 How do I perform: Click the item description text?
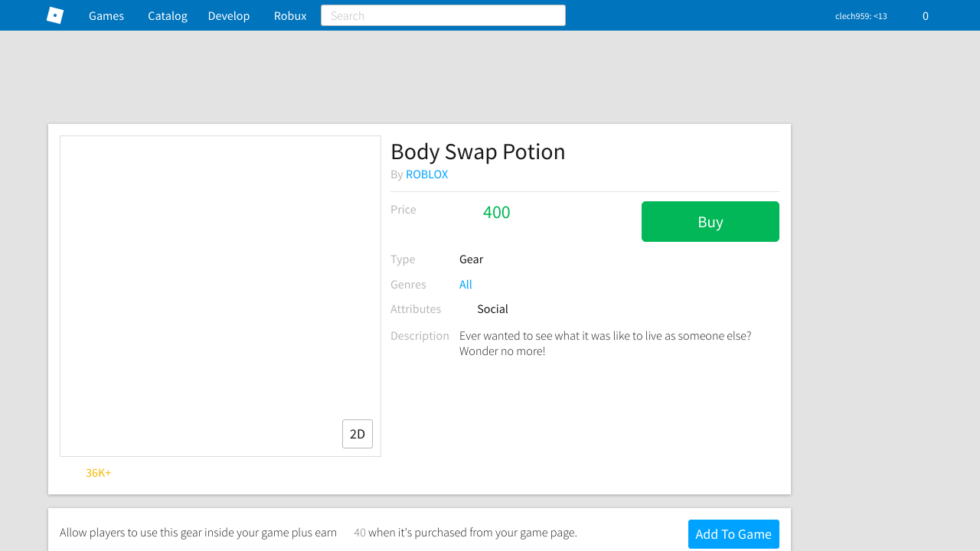click(x=605, y=344)
